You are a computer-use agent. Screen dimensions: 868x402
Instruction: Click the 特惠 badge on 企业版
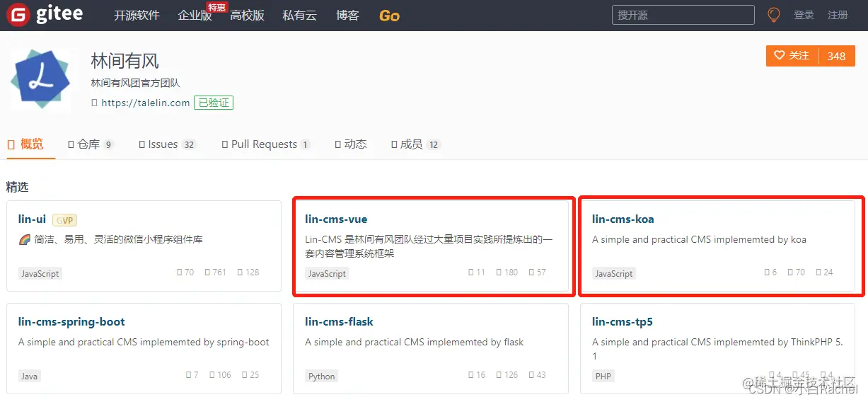coord(216,7)
